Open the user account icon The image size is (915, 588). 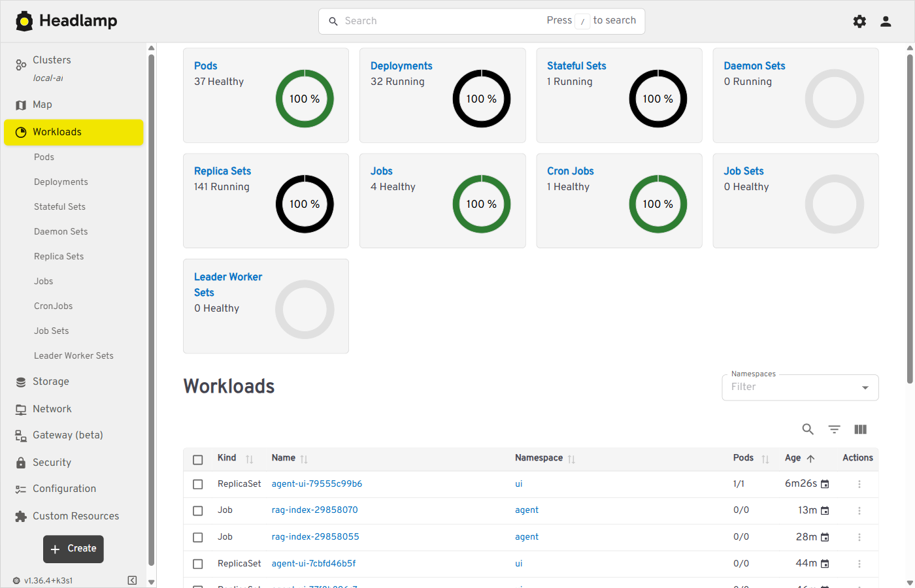tap(886, 21)
